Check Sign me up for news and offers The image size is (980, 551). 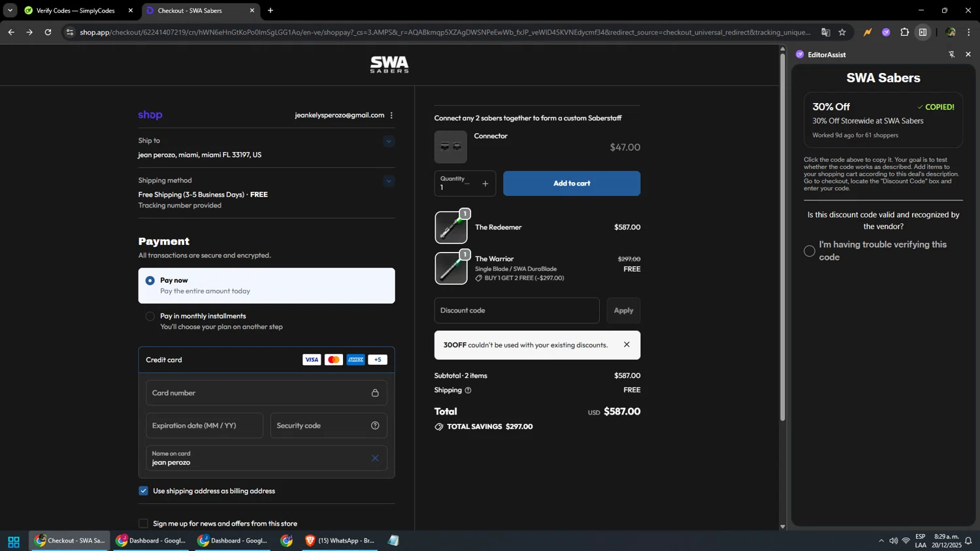(x=143, y=524)
